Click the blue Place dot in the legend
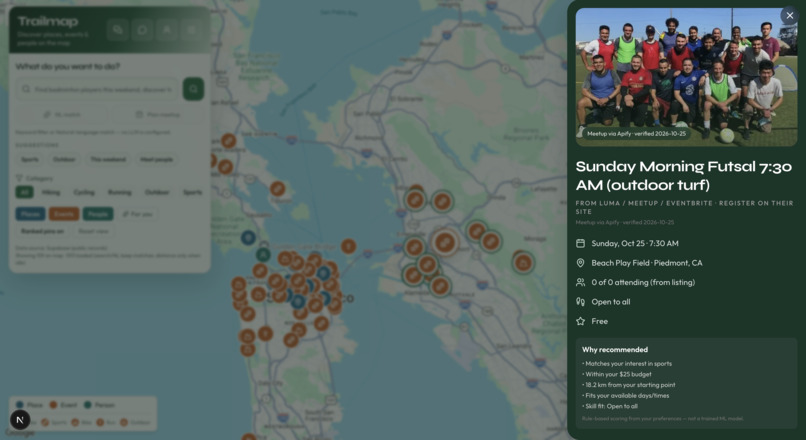The height and width of the screenshot is (440, 806). pyautogui.click(x=20, y=405)
